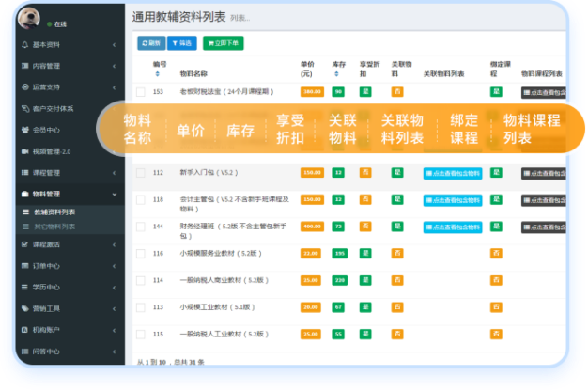Click the dark course list button in row 153
This screenshot has width=588, height=391.
[543, 93]
